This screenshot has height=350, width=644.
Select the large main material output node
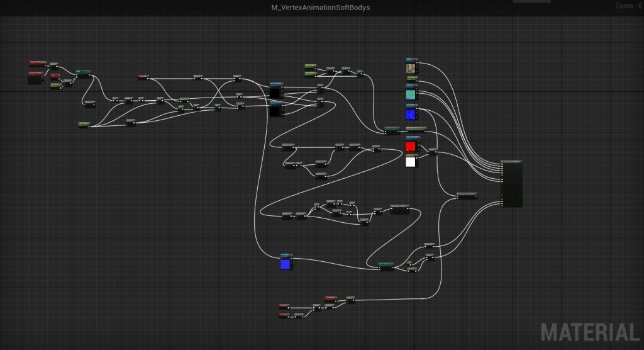coord(512,184)
